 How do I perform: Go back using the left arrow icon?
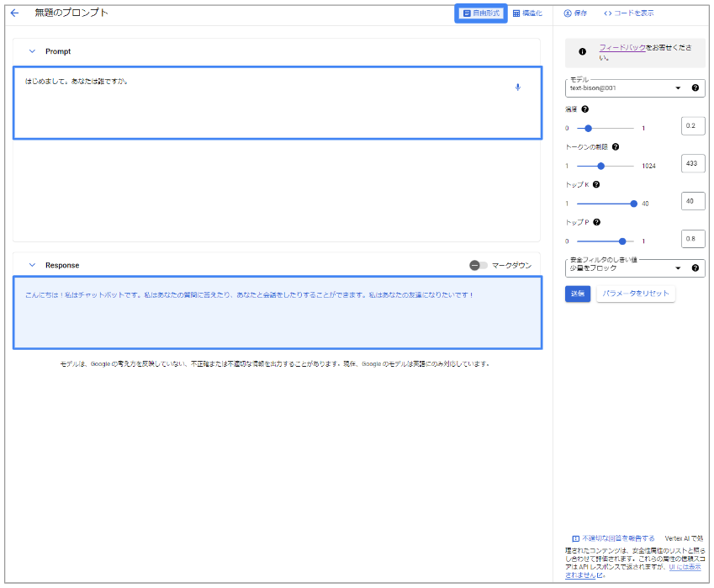[x=14, y=13]
